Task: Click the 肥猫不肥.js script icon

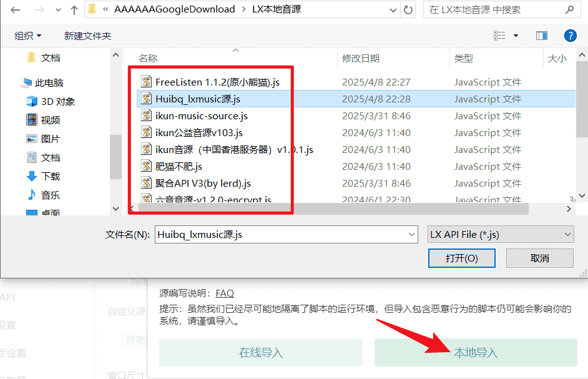Action: click(146, 166)
